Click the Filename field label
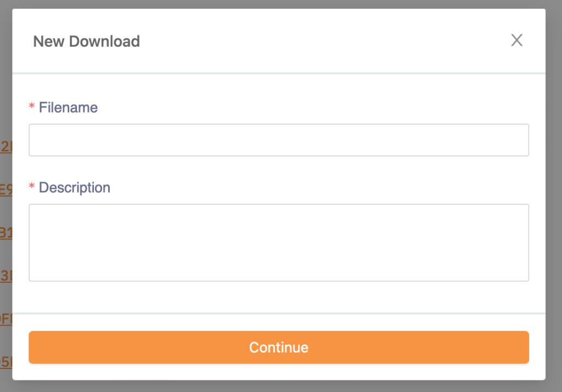 pyautogui.click(x=68, y=108)
